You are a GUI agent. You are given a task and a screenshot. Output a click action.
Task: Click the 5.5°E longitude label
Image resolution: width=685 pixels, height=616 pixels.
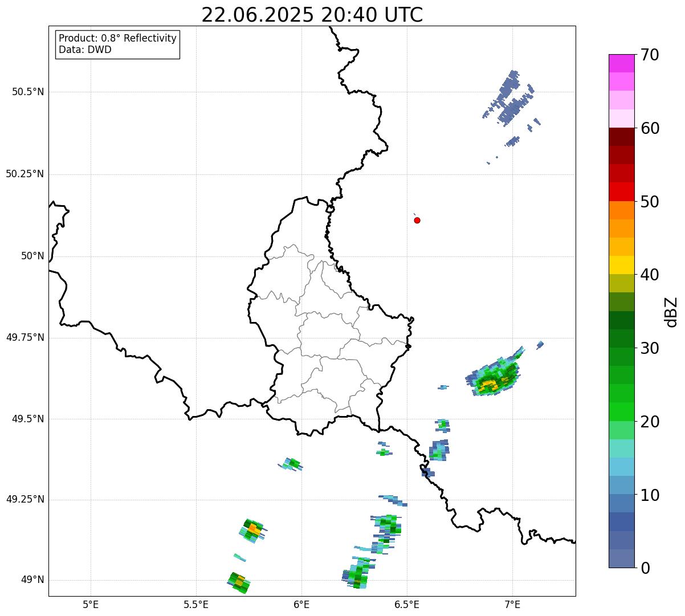tap(196, 605)
